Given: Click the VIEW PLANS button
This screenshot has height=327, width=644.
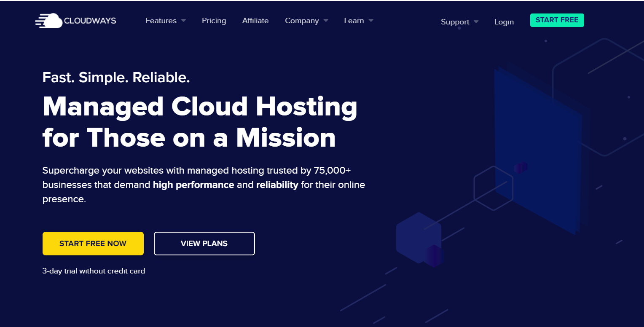Looking at the screenshot, I should 204,244.
